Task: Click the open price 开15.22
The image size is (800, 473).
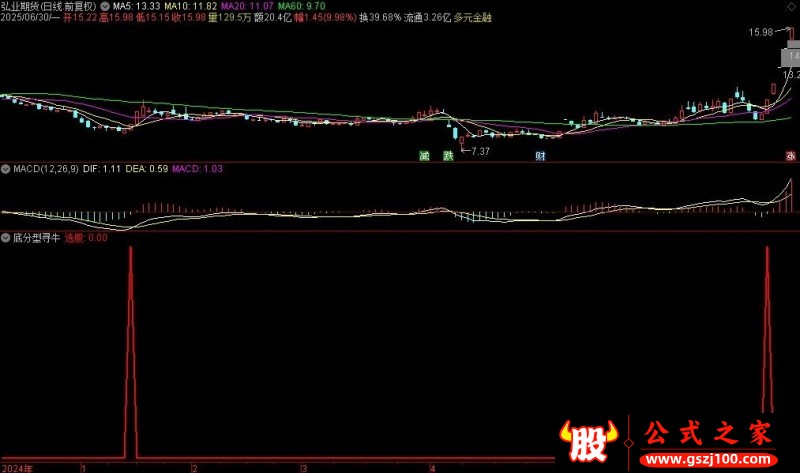Action: [80, 18]
